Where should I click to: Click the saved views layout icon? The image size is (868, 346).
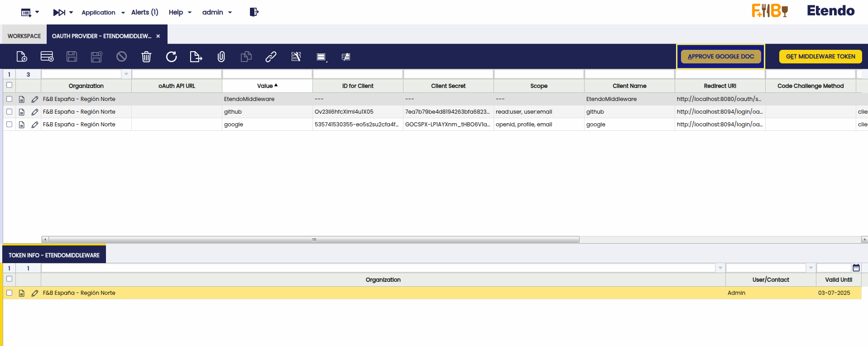321,57
